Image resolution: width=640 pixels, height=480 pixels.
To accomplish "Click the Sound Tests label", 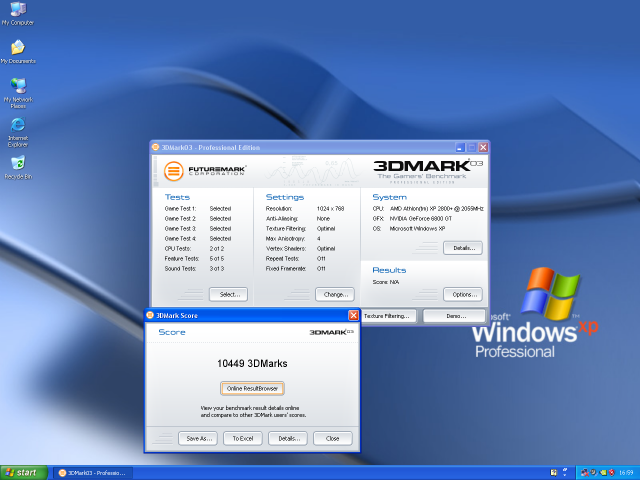I will point(180,269).
